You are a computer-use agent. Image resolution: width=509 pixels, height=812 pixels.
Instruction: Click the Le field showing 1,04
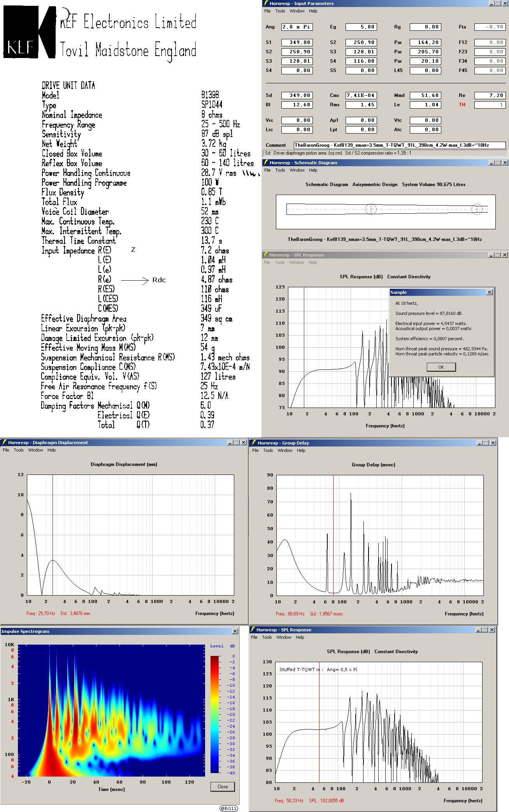tap(425, 105)
